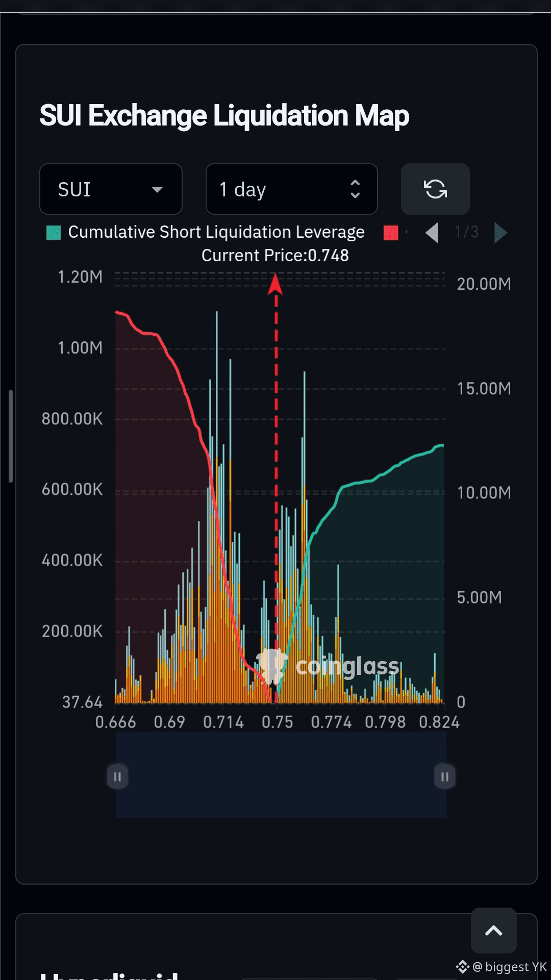This screenshot has width=551, height=980.
Task: Click the 600.00K left axis label
Action: click(x=72, y=490)
